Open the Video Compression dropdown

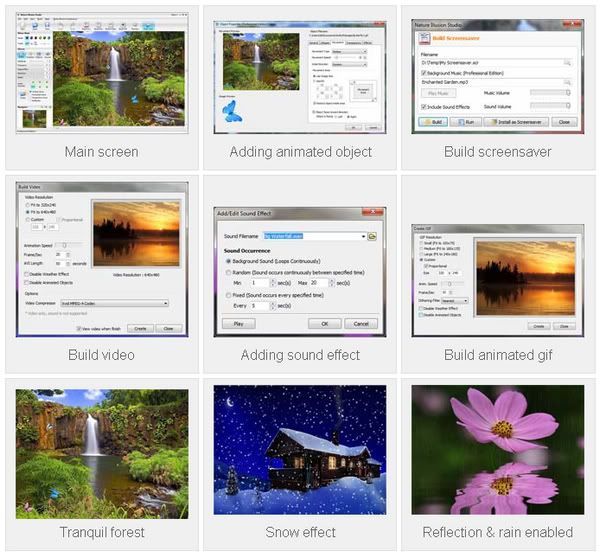pos(114,303)
